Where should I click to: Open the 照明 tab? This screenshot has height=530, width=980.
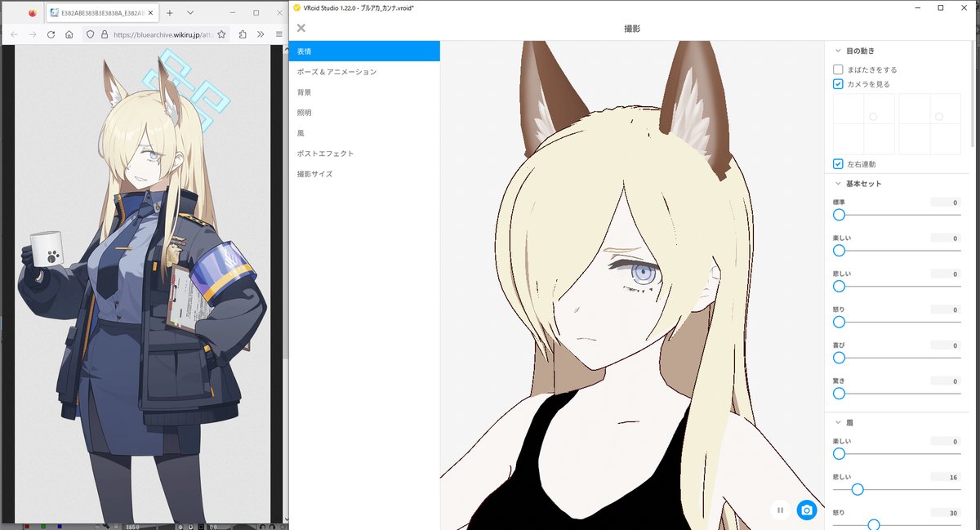click(x=364, y=113)
